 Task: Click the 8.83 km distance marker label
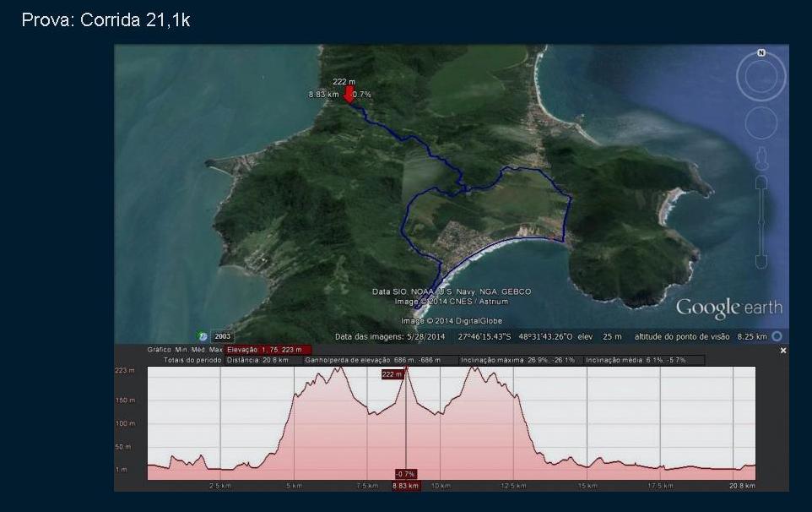[405, 486]
